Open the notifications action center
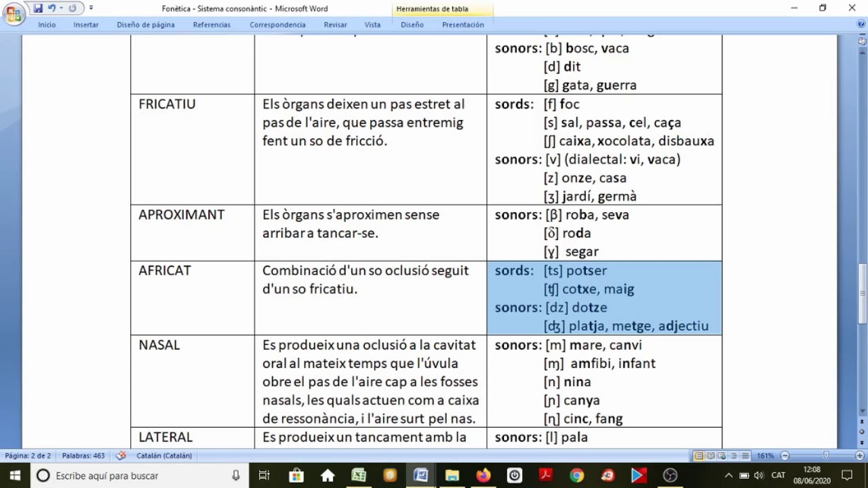The width and height of the screenshot is (868, 488). [846, 475]
